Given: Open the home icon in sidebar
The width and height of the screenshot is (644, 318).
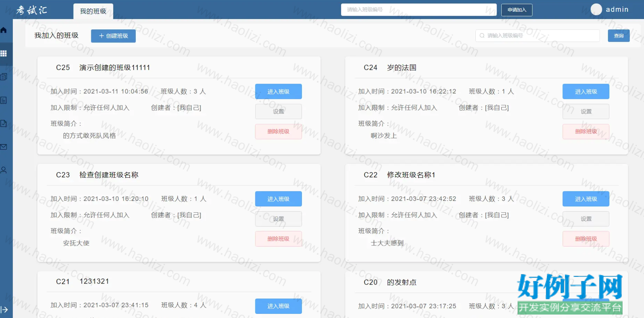Looking at the screenshot, I should pos(4,30).
